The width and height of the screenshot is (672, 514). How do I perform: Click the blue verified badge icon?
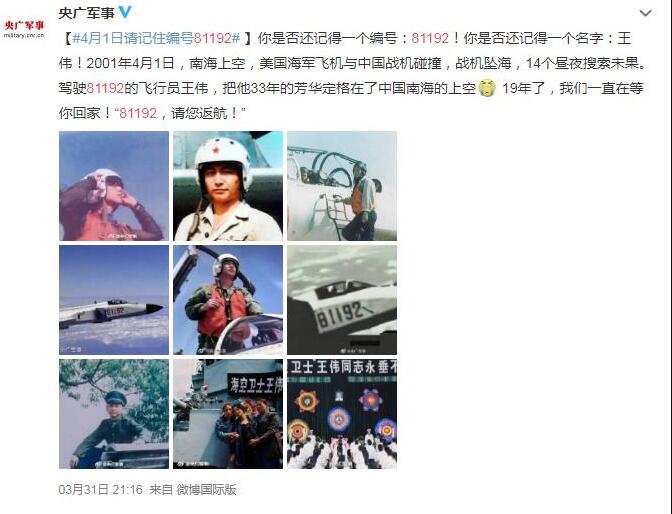125,12
